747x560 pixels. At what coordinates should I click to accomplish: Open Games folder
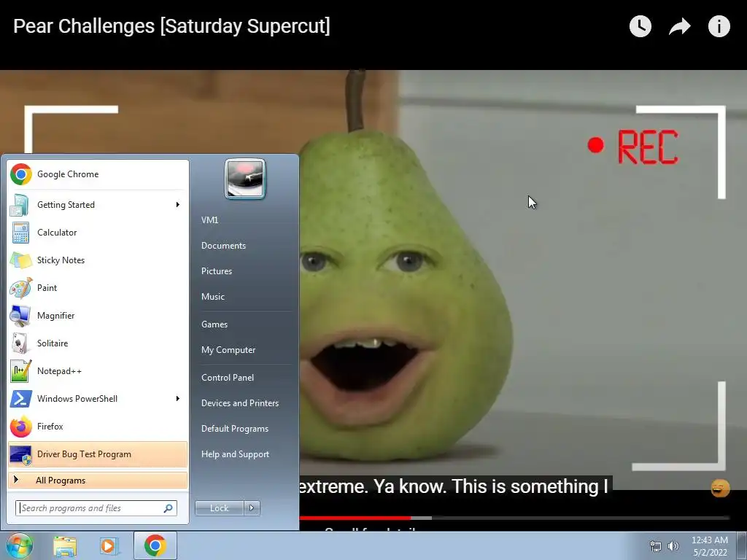214,324
